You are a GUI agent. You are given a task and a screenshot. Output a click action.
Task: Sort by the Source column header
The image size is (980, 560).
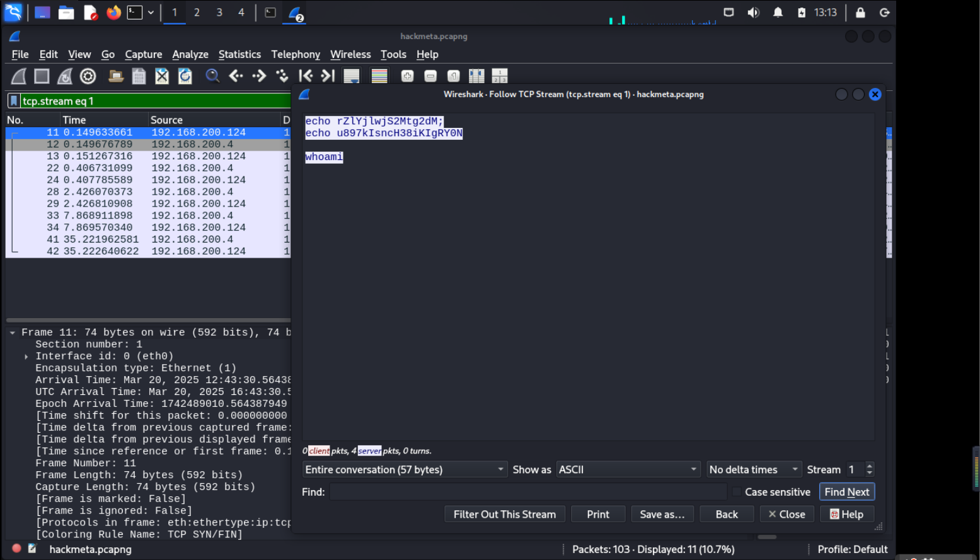point(214,120)
